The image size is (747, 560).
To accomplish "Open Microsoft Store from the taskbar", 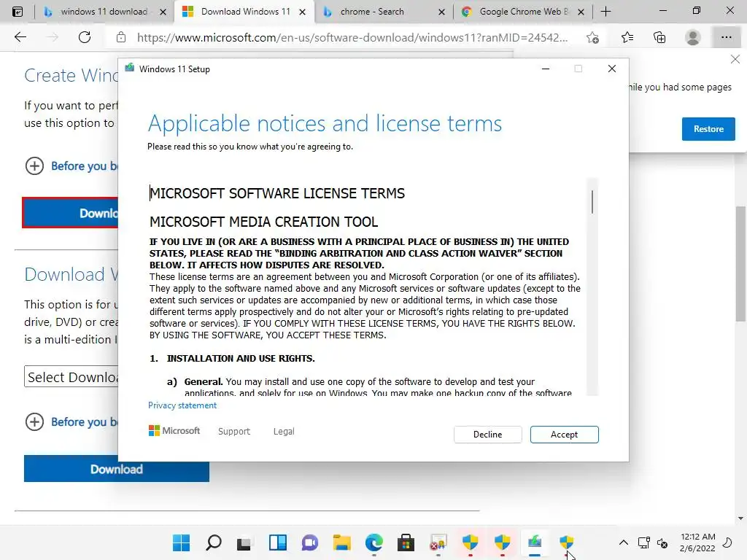I will pos(406,542).
